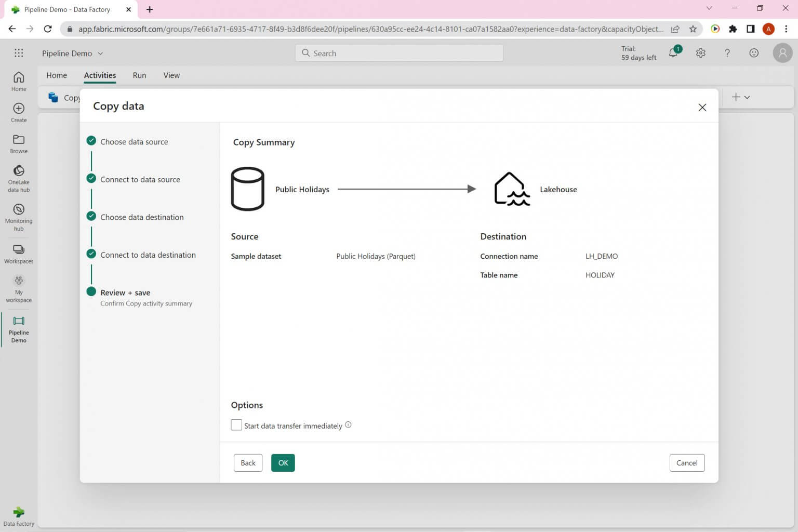Enable Start data transfer immediately checkbox
This screenshot has height=532, width=798.
(x=236, y=425)
